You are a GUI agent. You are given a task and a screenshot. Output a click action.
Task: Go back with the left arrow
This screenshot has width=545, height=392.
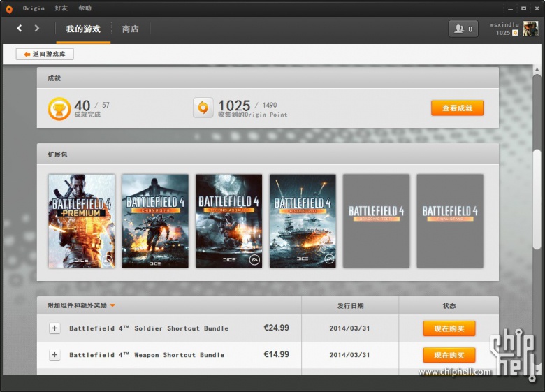(x=20, y=28)
